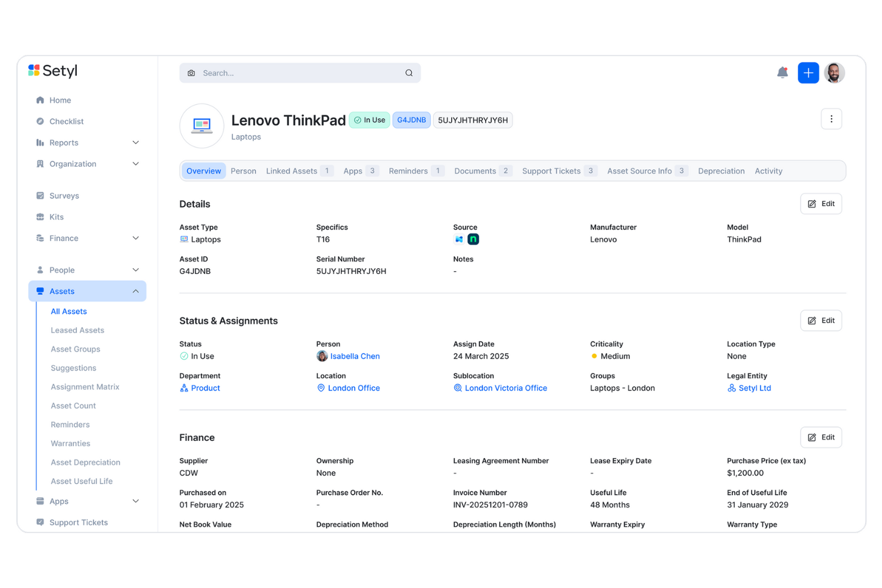882x588 pixels.
Task: Expand the Reports section in the sidebar
Action: pos(136,142)
